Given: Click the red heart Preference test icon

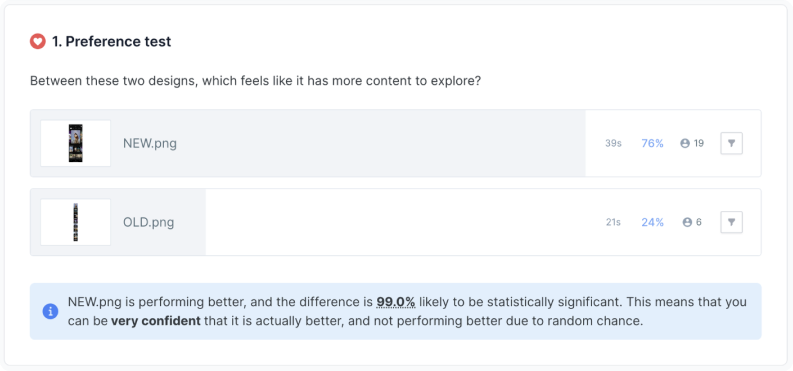Looking at the screenshot, I should pos(38,41).
